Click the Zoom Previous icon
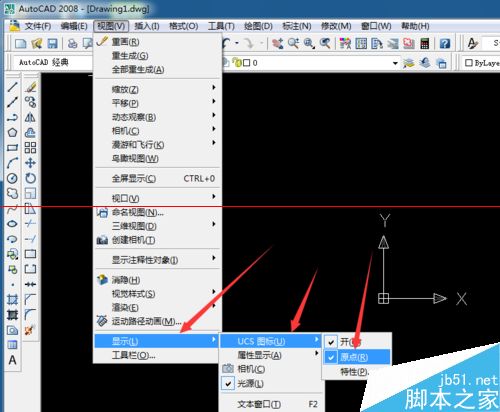 325,43
